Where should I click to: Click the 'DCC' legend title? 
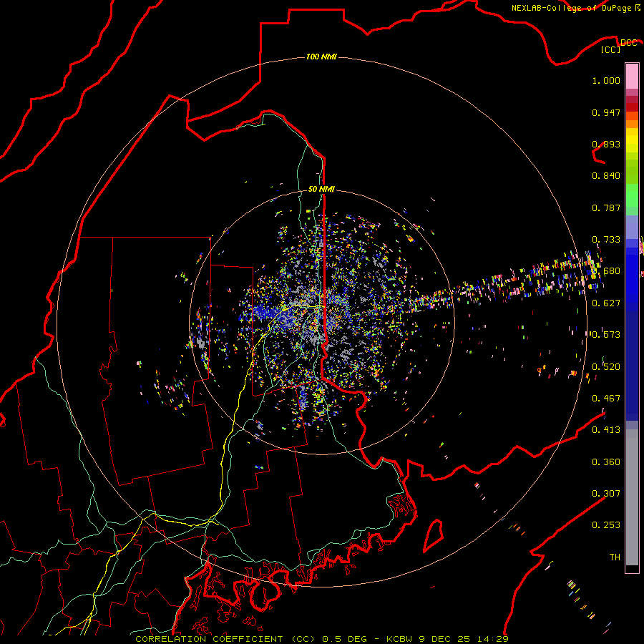[628, 43]
